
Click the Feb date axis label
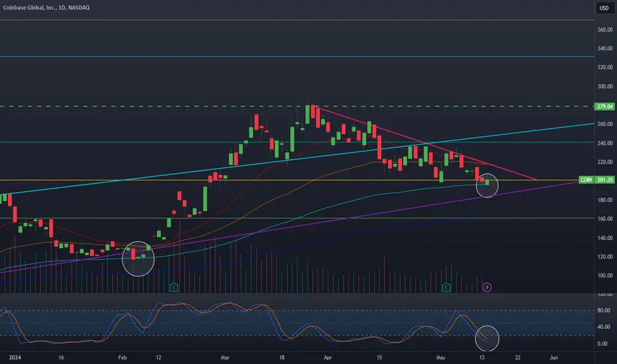point(122,357)
